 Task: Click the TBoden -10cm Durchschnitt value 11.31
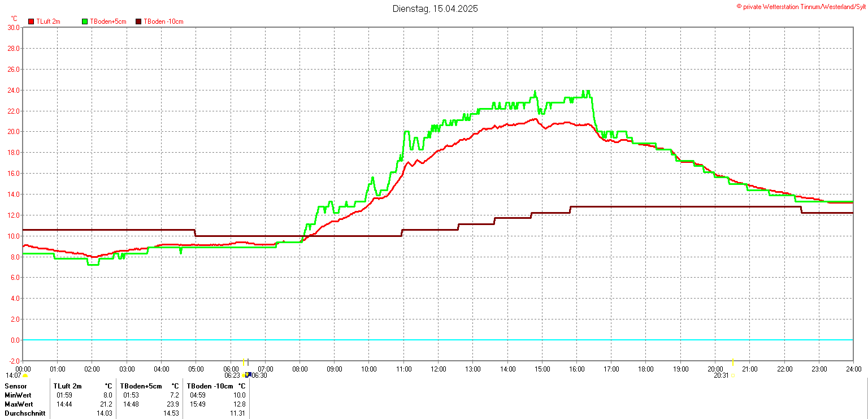pyautogui.click(x=238, y=414)
